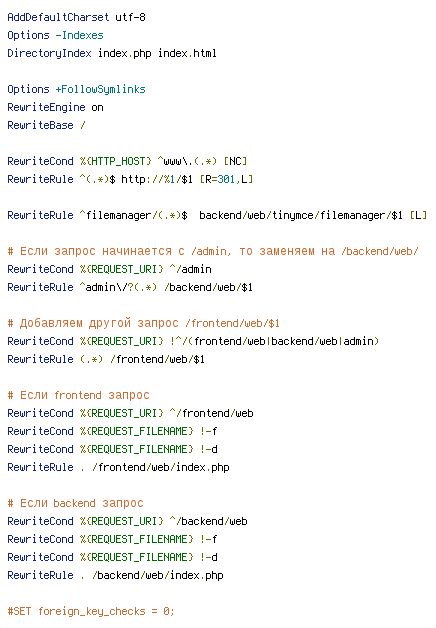This screenshot has width=436, height=628.
Task: Click the comment containing /admin
Action: point(213,252)
